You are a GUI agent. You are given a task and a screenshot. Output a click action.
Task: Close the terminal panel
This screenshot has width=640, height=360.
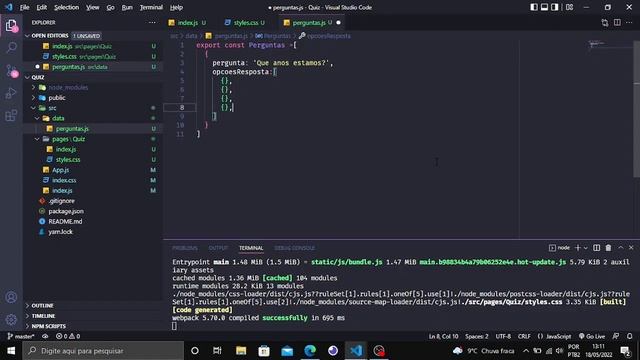[631, 248]
